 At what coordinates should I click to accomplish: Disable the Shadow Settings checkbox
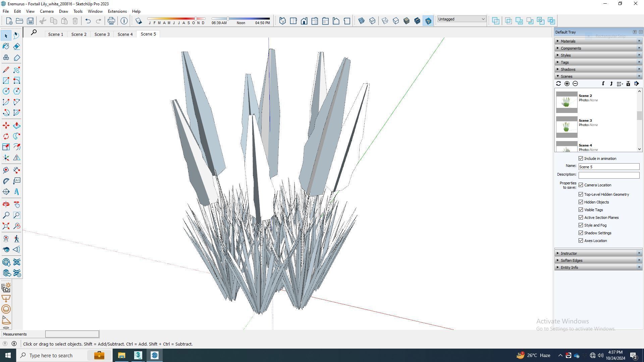pos(581,233)
